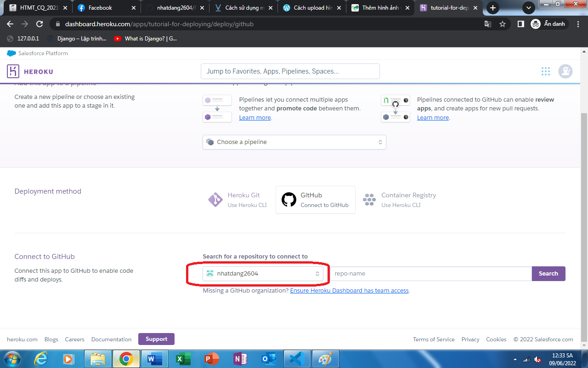Switch to Chrome in taskbar

tap(126, 359)
